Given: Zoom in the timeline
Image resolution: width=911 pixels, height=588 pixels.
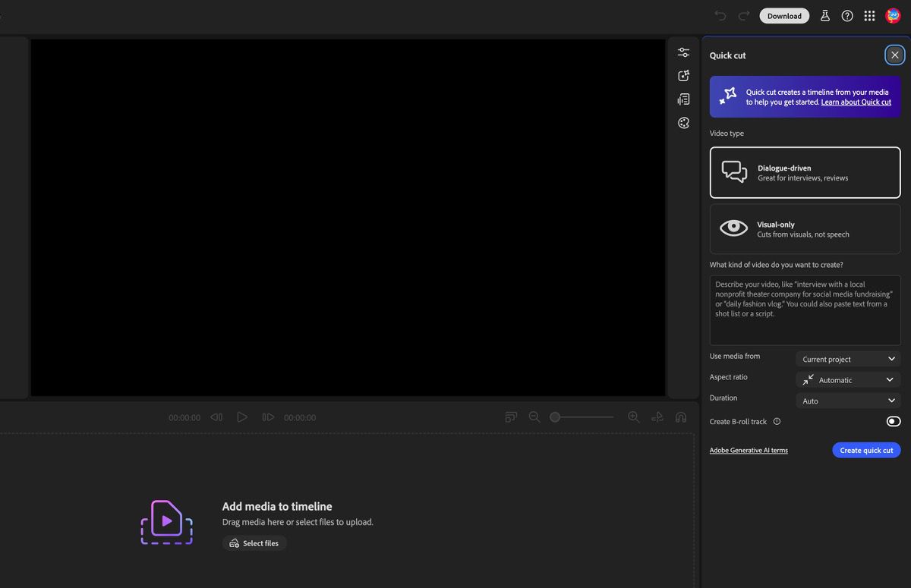Looking at the screenshot, I should 634,417.
